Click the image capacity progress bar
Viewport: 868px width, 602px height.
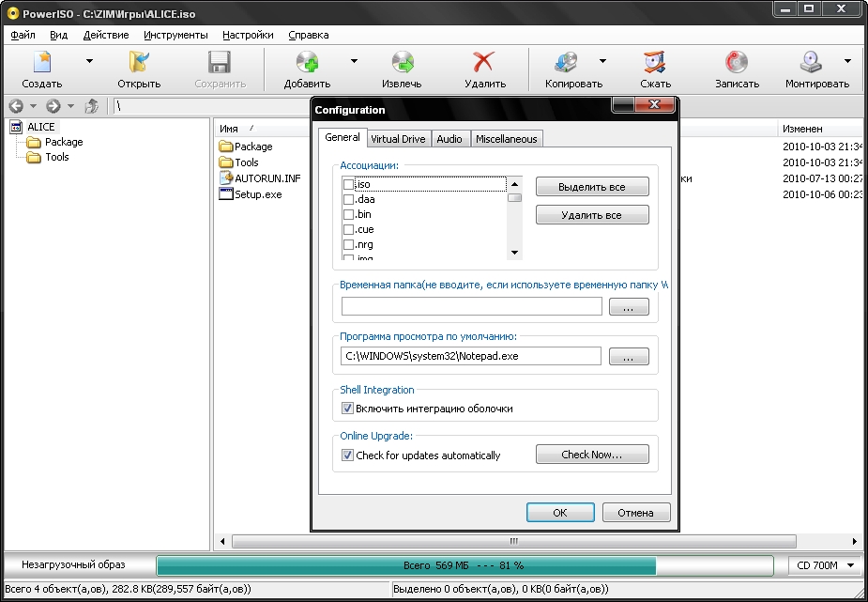tap(465, 565)
